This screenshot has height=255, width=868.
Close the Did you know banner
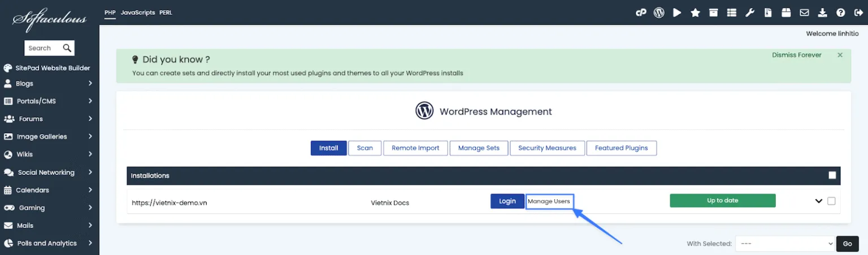pyautogui.click(x=840, y=55)
